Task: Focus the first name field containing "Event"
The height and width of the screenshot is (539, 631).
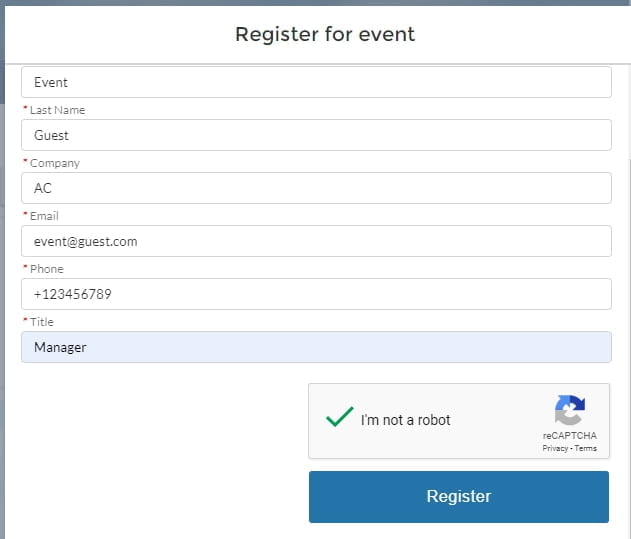Action: click(x=316, y=82)
